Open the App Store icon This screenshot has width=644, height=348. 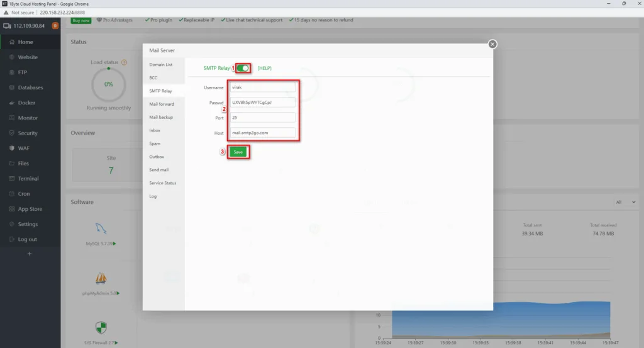tap(9, 209)
